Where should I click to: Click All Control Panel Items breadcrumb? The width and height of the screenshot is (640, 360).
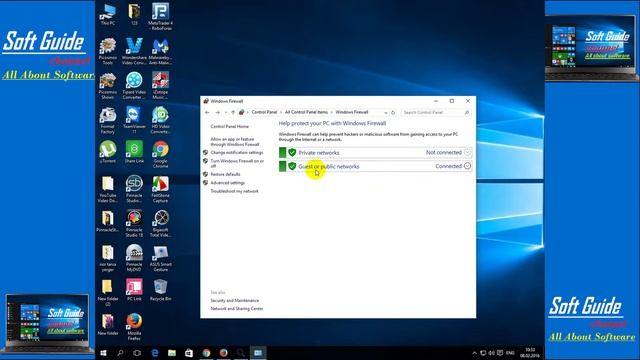click(306, 112)
